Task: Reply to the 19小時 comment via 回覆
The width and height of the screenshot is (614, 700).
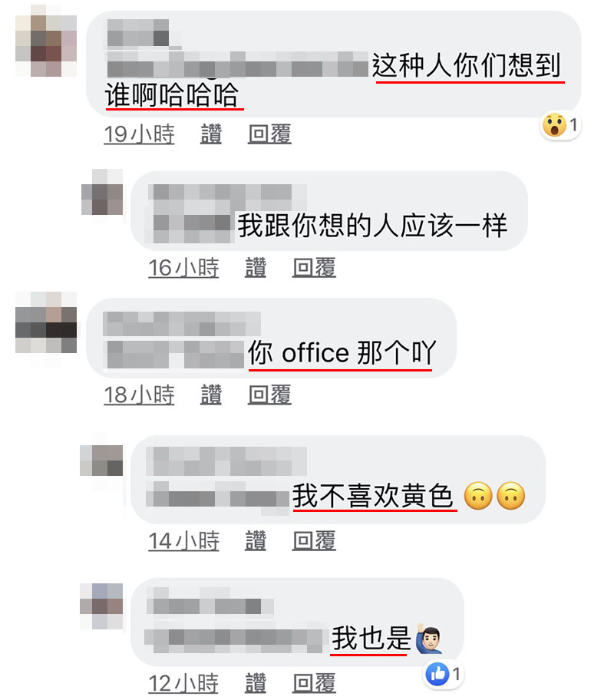Action: click(x=269, y=134)
